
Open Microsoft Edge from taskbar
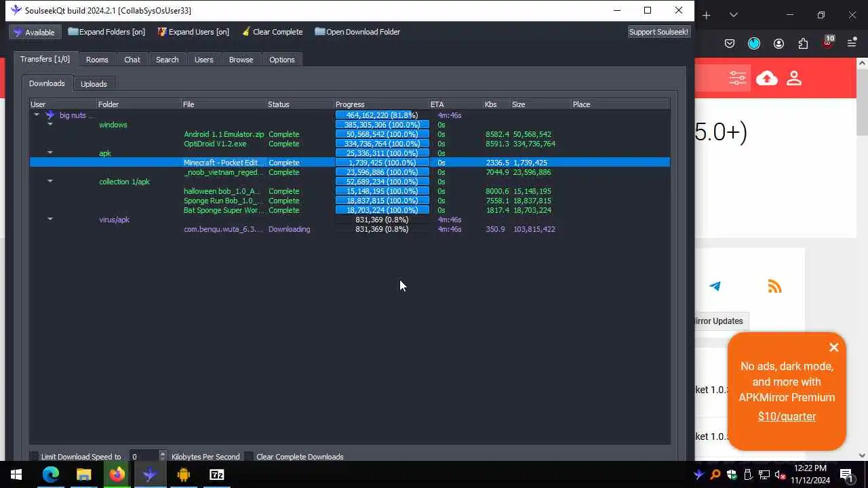[51, 474]
